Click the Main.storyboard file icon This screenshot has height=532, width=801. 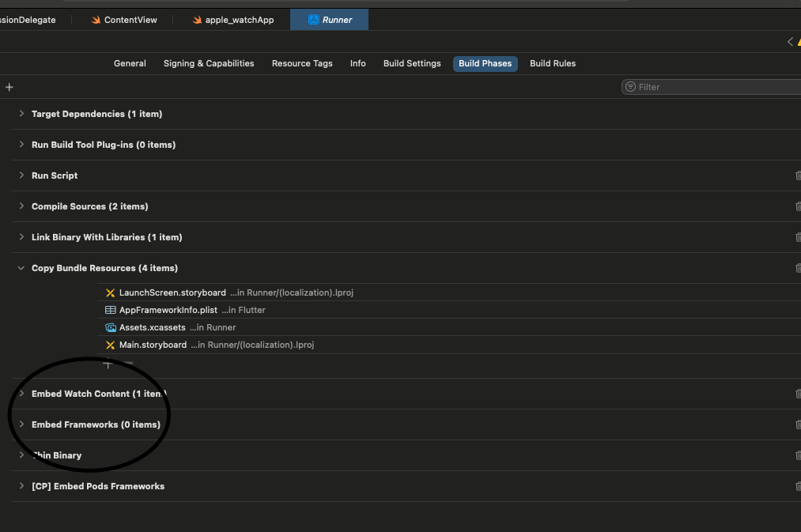tap(110, 345)
